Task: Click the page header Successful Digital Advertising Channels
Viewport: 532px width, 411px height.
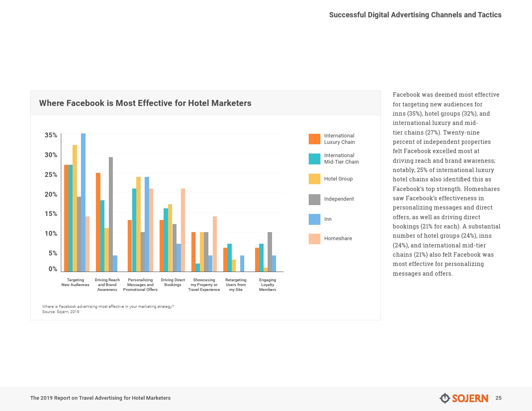Action: point(415,15)
